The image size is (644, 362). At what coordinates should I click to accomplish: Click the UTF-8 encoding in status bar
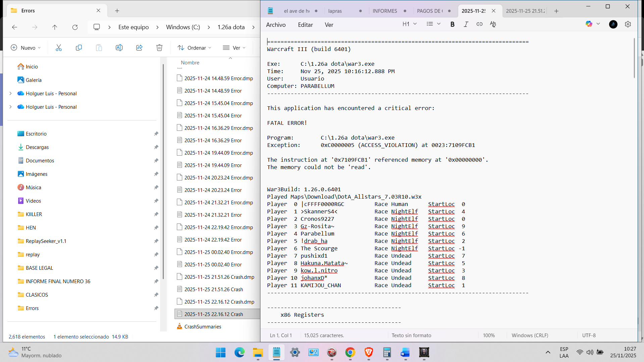(x=589, y=335)
